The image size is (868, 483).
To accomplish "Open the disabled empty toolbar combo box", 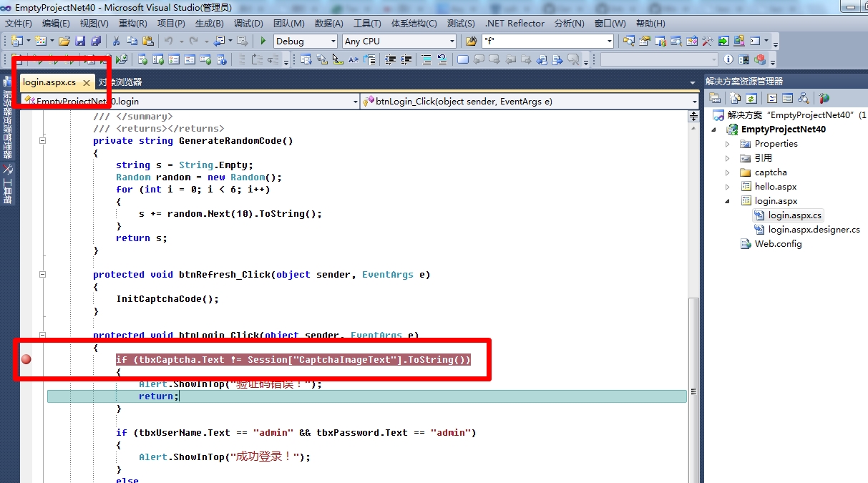I will 659,59.
